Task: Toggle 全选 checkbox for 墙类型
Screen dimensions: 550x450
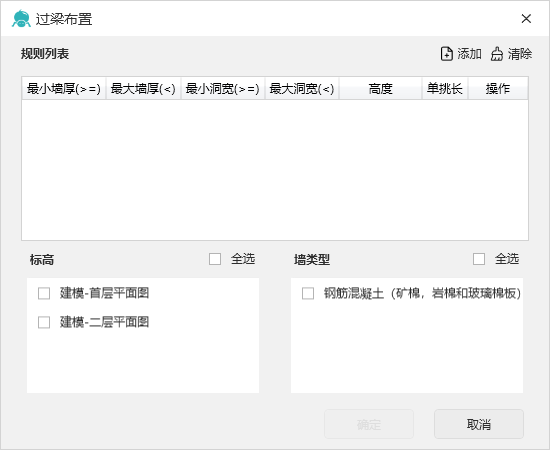Action: tap(479, 259)
